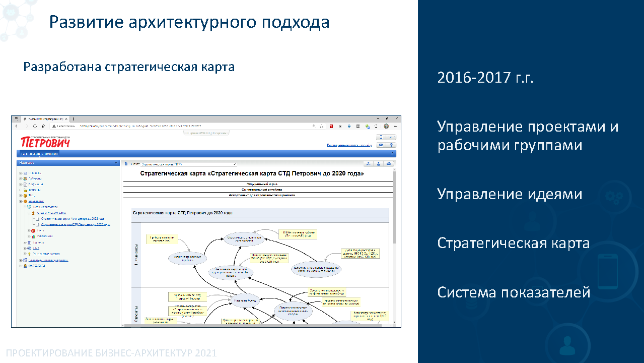644x363 pixels.
Task: Click the Цели и показатели tree item
Action: click(x=45, y=207)
